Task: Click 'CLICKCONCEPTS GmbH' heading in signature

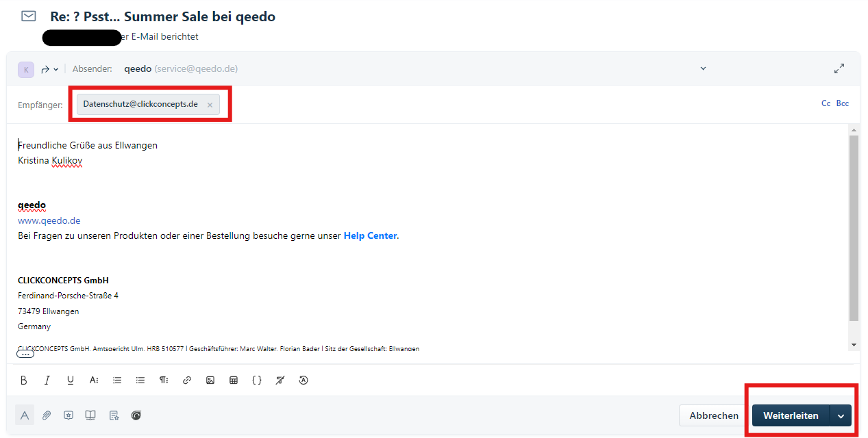Action: (63, 281)
